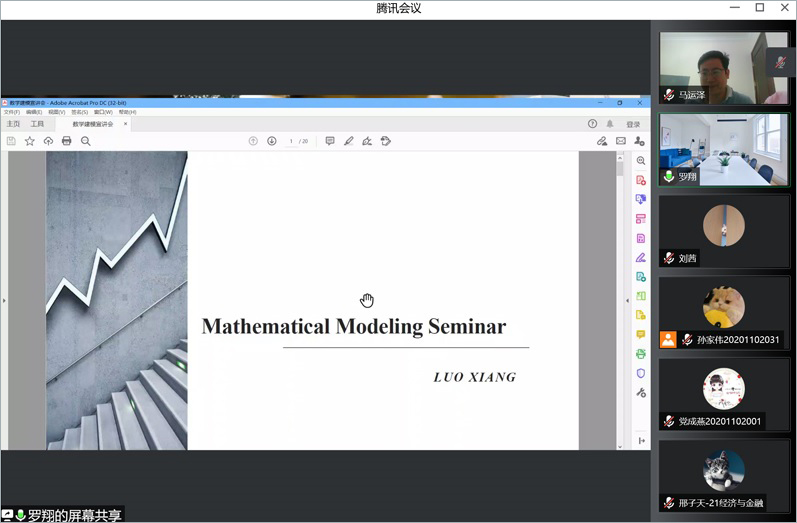Star the document as a favorite
Image resolution: width=797 pixels, height=523 pixels.
coord(29,141)
